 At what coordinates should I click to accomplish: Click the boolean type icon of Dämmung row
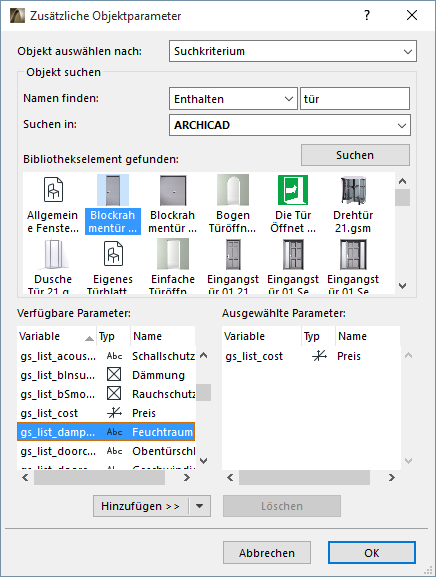tap(114, 375)
